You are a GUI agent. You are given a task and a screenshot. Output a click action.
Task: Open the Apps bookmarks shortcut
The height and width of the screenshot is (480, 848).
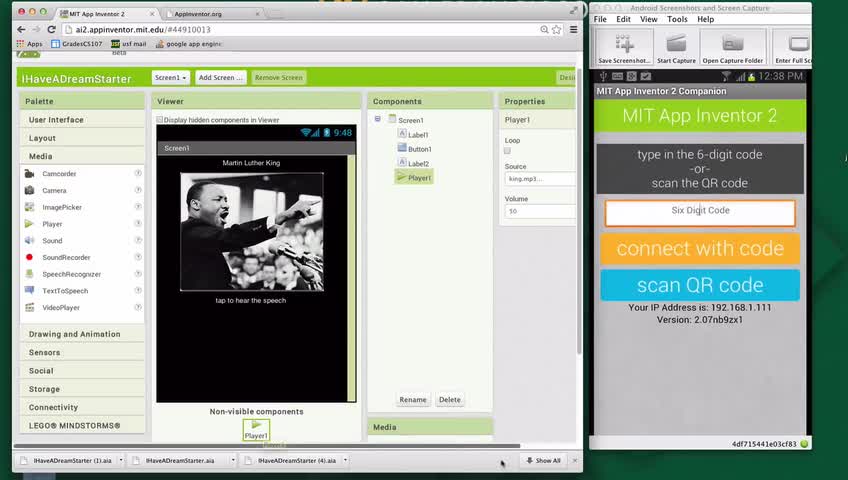coord(29,44)
